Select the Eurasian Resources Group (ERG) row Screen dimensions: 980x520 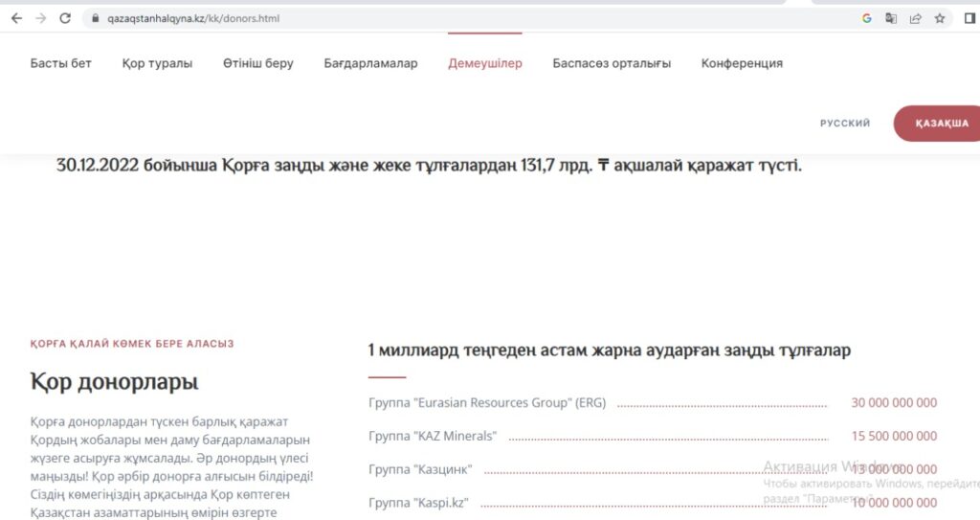point(653,403)
